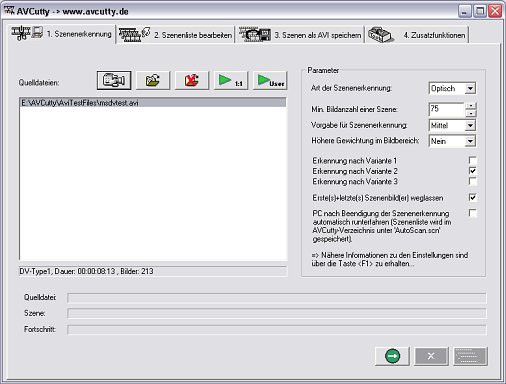Click the gray X cancel button

click(431, 356)
